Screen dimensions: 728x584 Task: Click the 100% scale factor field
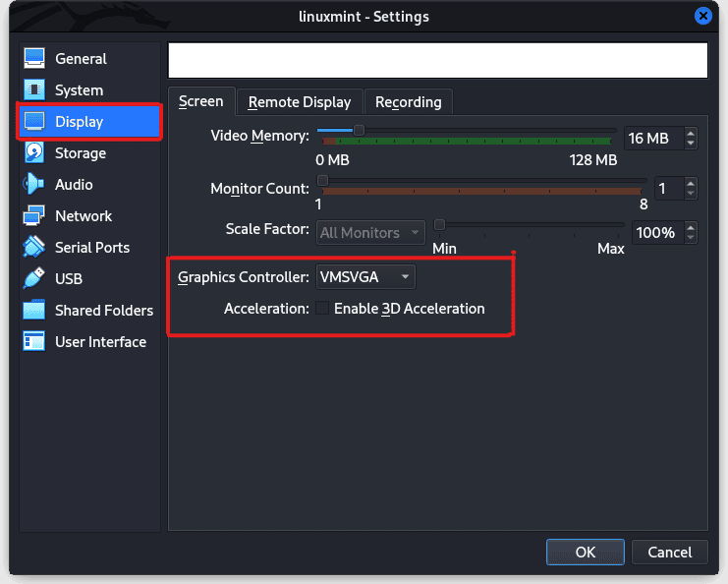tap(658, 232)
